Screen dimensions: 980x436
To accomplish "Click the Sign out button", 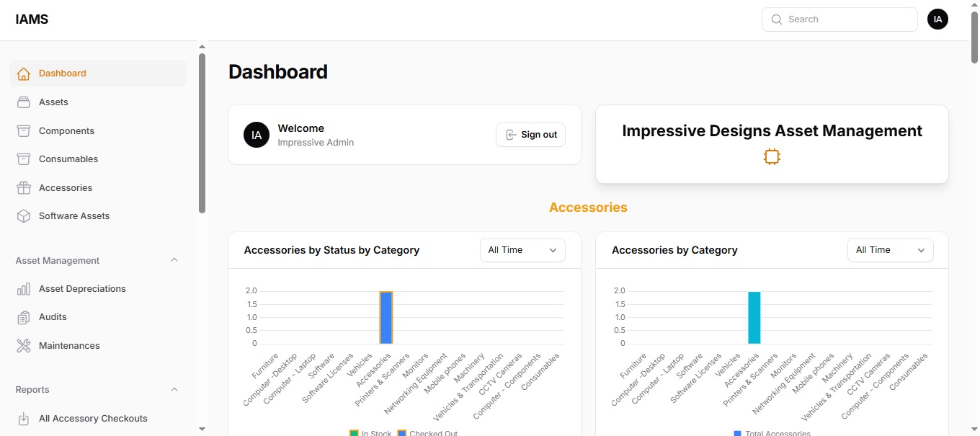I will (x=530, y=135).
